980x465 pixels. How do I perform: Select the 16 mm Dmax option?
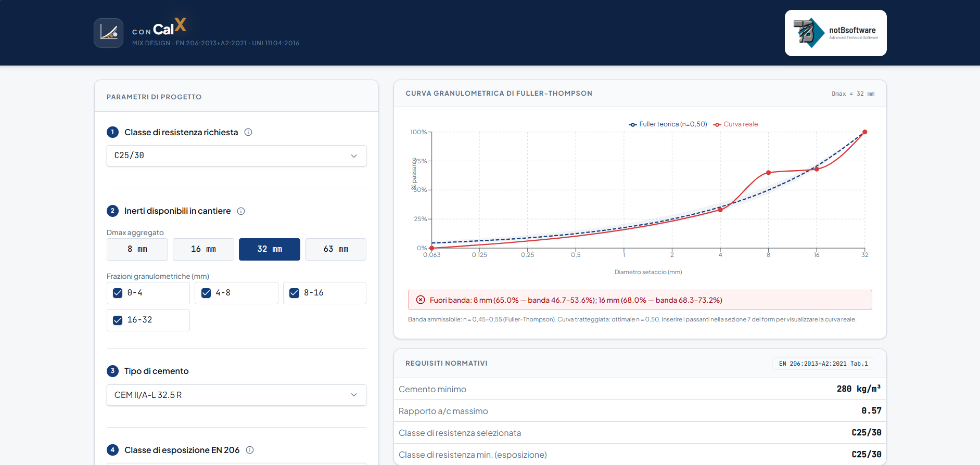point(203,249)
